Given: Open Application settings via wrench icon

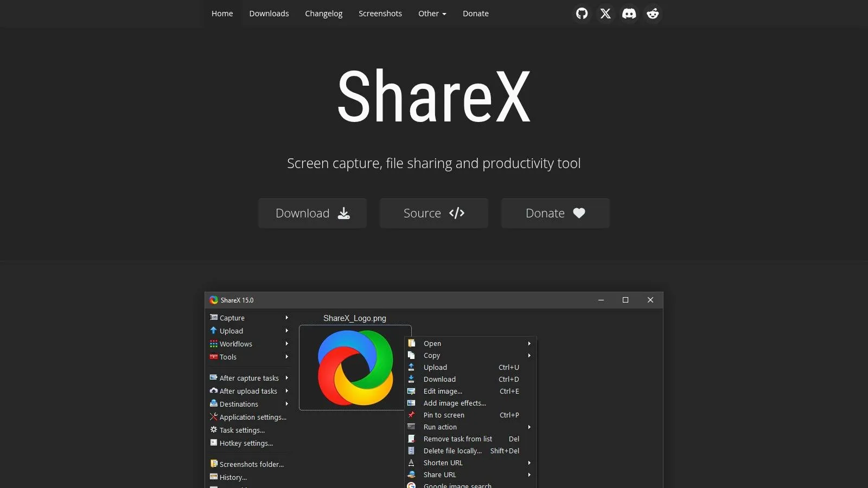Looking at the screenshot, I should [214, 417].
